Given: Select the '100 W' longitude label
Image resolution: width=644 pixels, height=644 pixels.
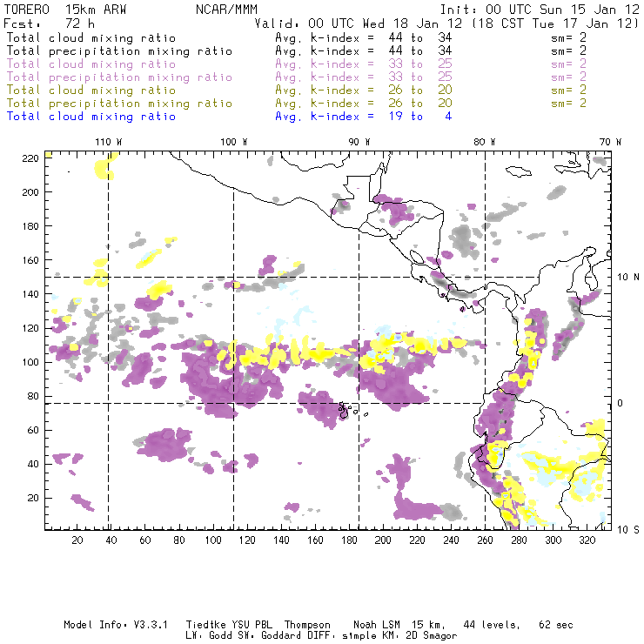Looking at the screenshot, I should click(234, 142).
